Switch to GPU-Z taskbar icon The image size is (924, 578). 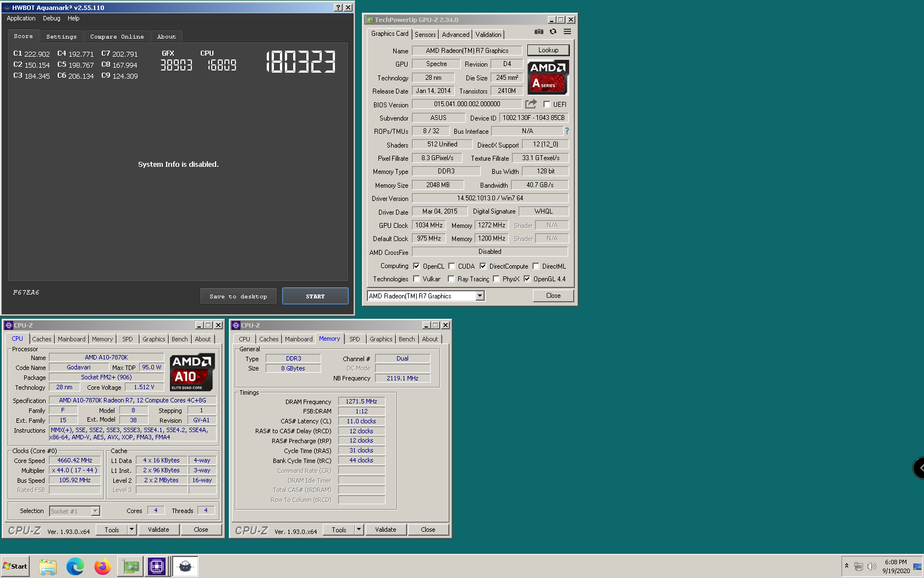pos(130,566)
